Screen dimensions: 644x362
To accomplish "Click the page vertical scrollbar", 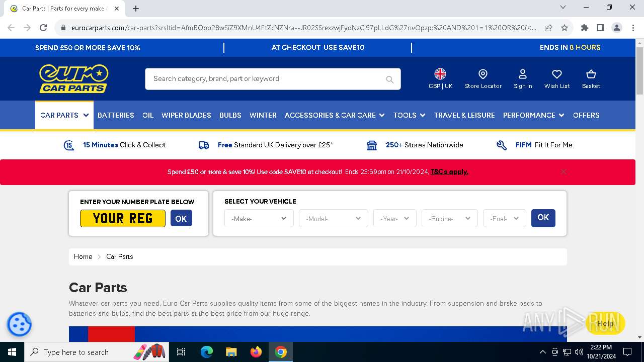I will (x=639, y=70).
